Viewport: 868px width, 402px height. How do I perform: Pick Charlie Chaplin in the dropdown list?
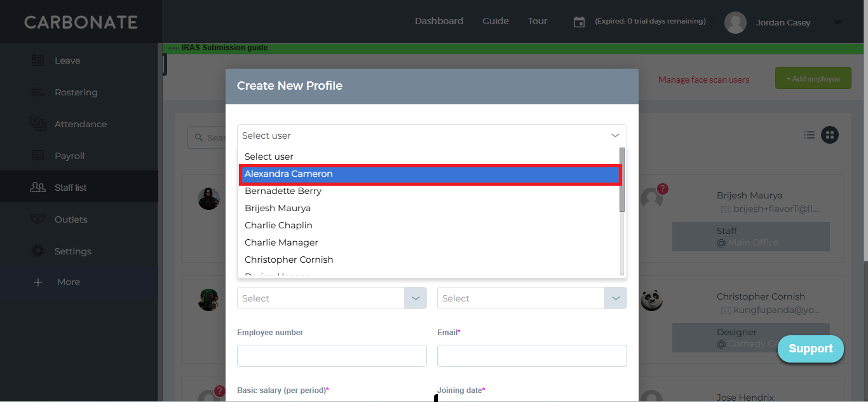click(x=278, y=225)
